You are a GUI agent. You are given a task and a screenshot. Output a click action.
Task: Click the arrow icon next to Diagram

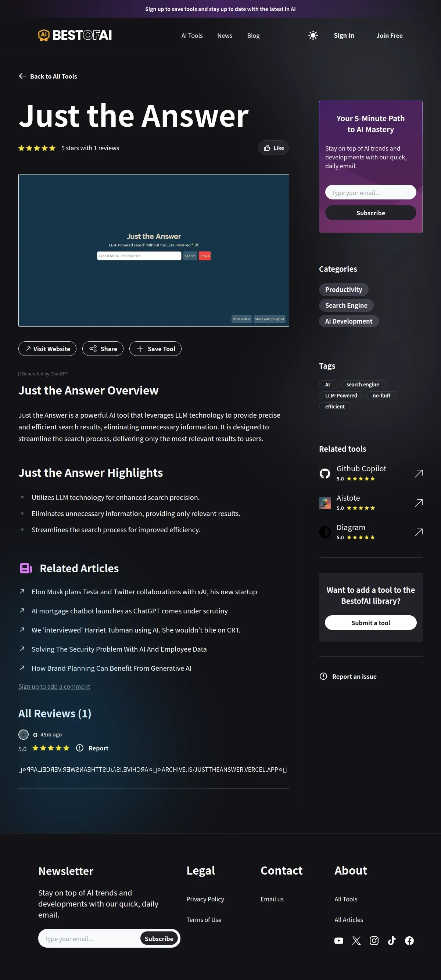click(x=419, y=532)
